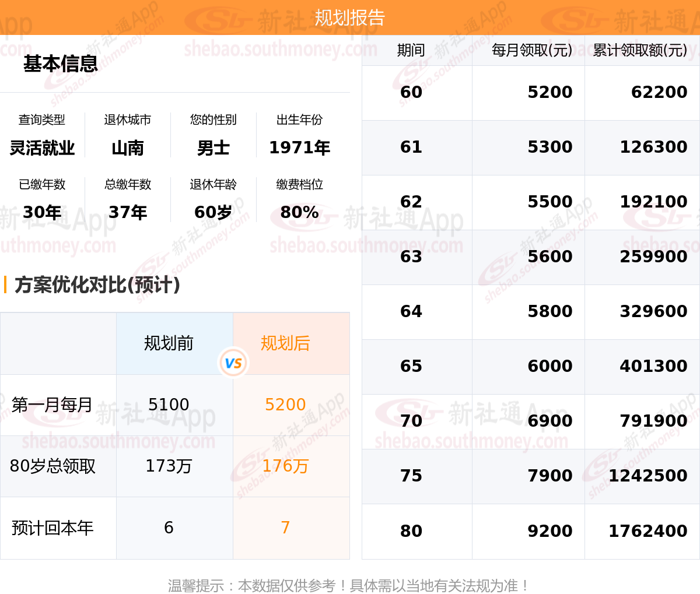700x594 pixels.
Task: Click the 60岁 retirement age value
Action: [x=213, y=212]
